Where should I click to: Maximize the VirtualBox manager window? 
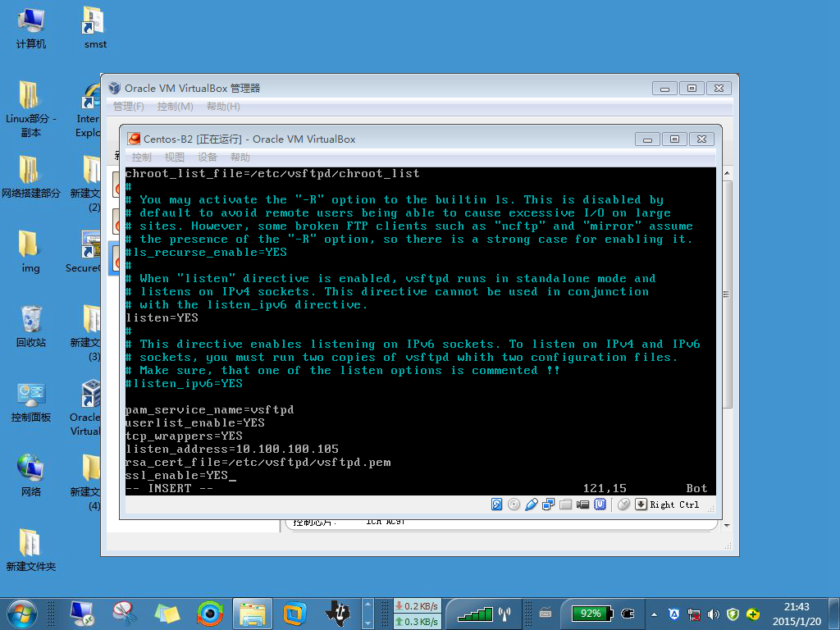point(692,89)
